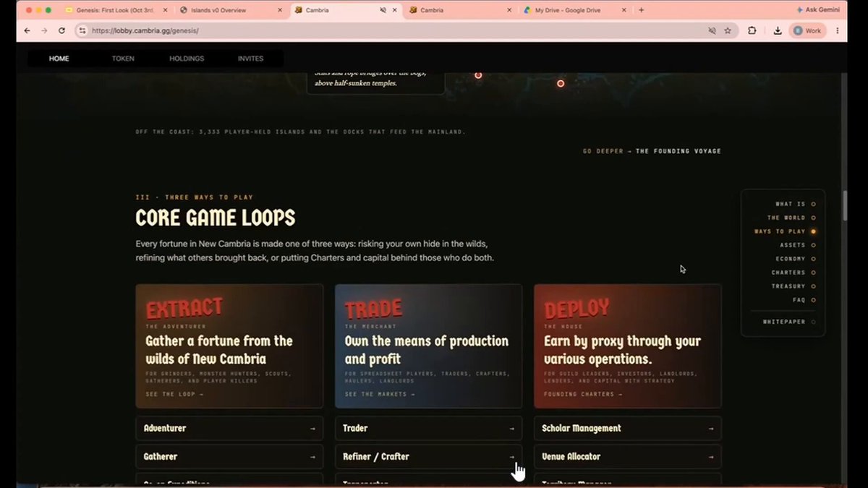Screen dimensions: 868x488
Task: Reload the page with the refresh icon
Action: pos(61,31)
